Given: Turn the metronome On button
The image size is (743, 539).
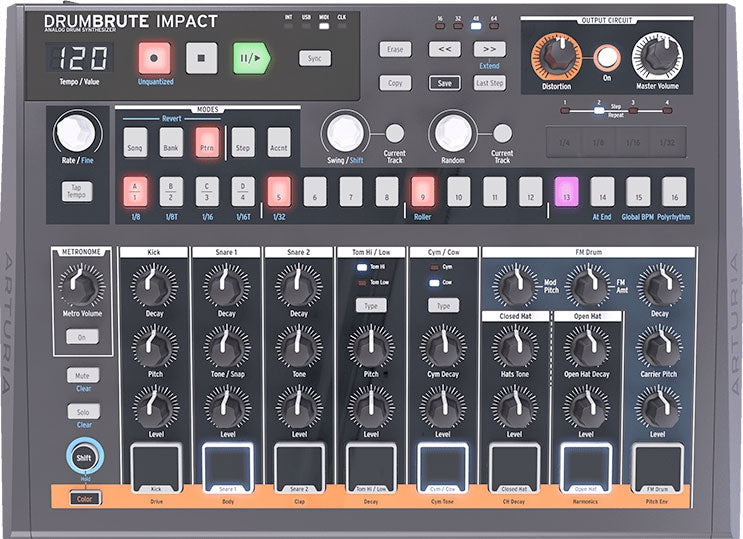Looking at the screenshot, I should (x=83, y=337).
